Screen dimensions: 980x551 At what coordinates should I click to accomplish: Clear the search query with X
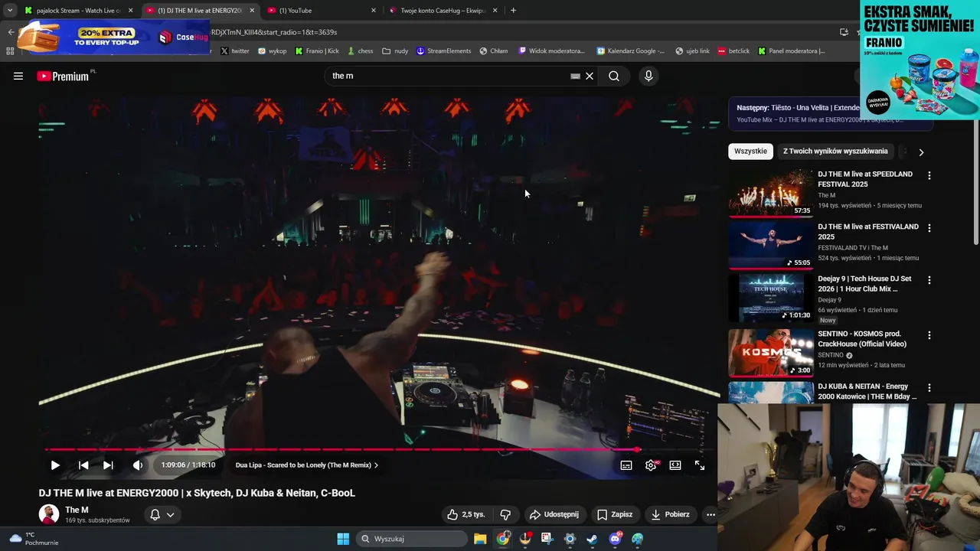pyautogui.click(x=590, y=76)
